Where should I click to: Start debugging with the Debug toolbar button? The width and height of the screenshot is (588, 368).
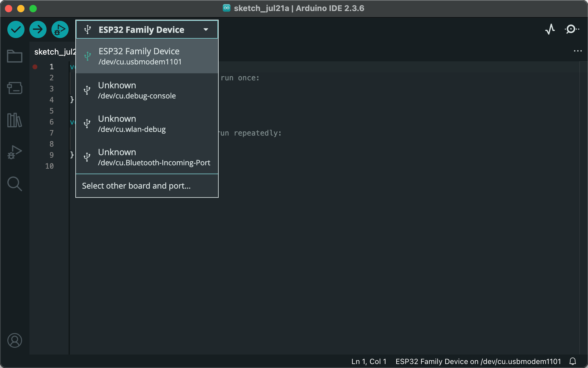(x=60, y=30)
